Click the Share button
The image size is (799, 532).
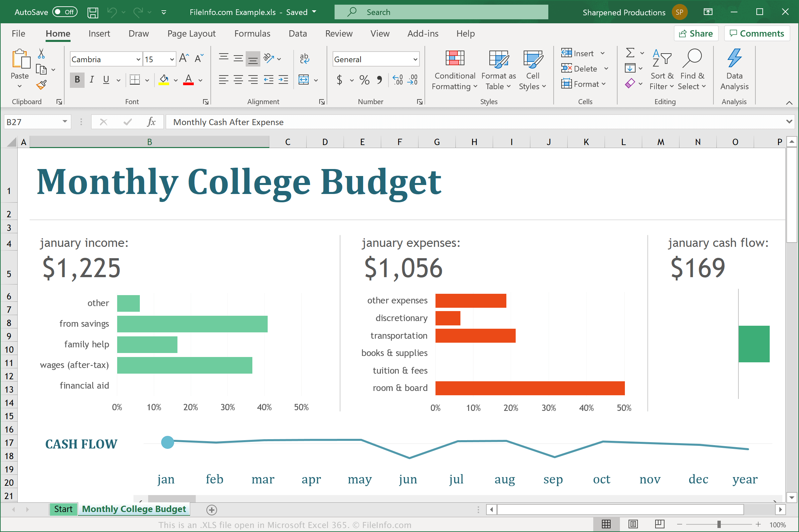696,33
